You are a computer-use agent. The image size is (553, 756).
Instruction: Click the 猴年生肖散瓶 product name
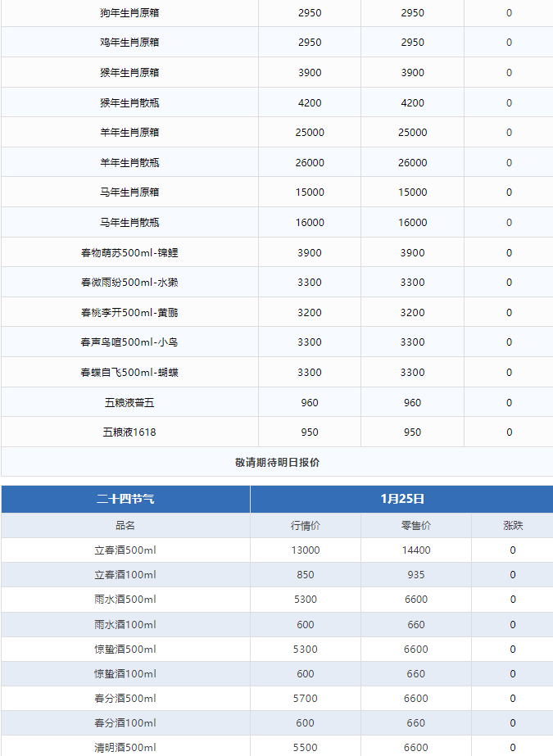coord(129,103)
